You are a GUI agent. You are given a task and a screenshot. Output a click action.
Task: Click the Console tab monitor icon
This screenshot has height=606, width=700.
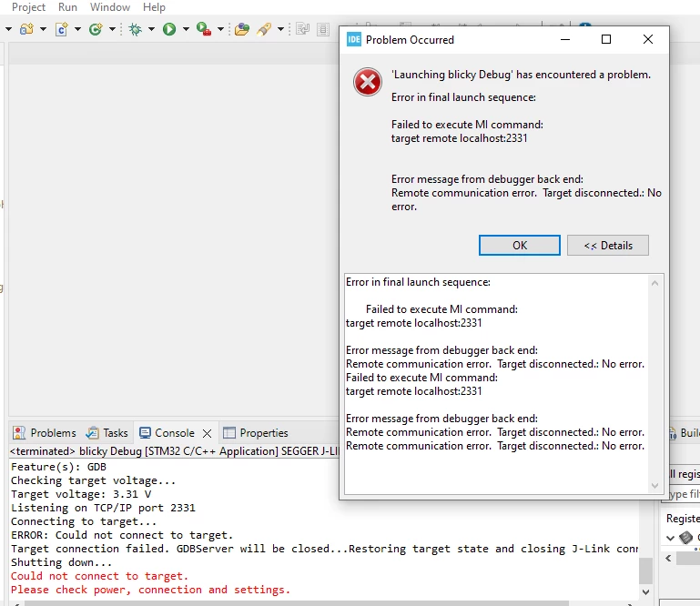(x=145, y=433)
